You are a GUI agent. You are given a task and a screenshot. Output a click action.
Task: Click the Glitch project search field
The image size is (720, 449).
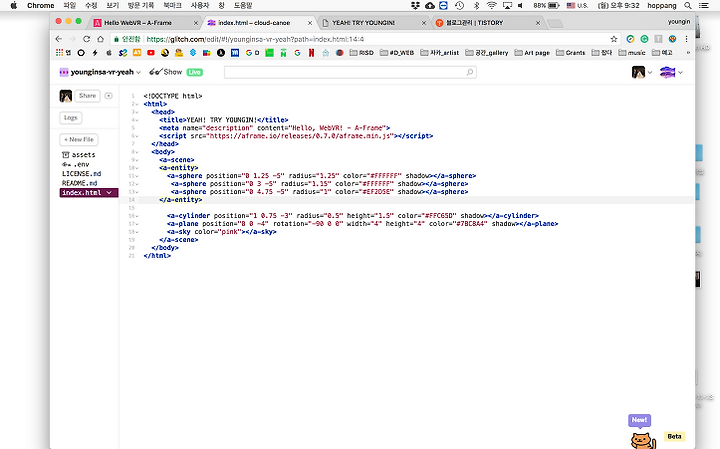pyautogui.click(x=350, y=72)
